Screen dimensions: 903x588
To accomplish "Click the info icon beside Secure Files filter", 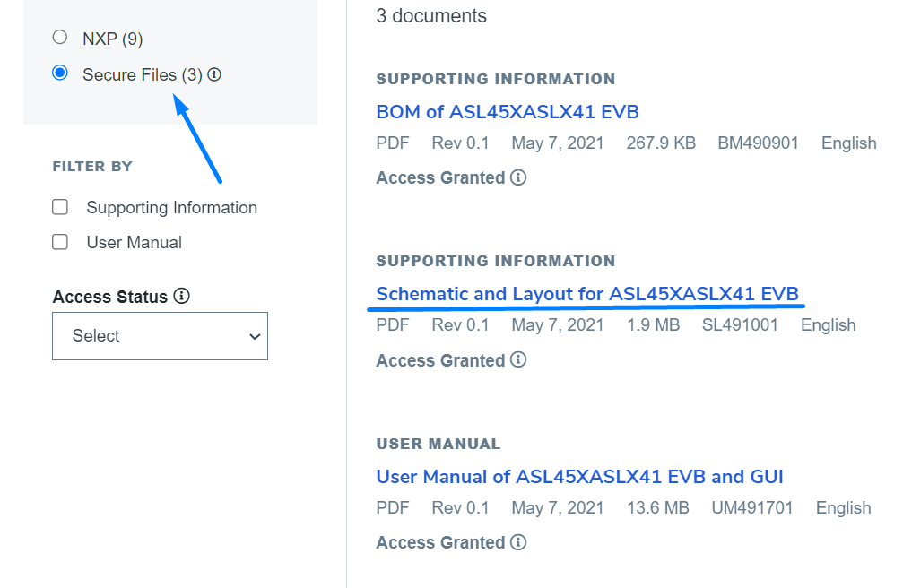I will click(x=213, y=74).
